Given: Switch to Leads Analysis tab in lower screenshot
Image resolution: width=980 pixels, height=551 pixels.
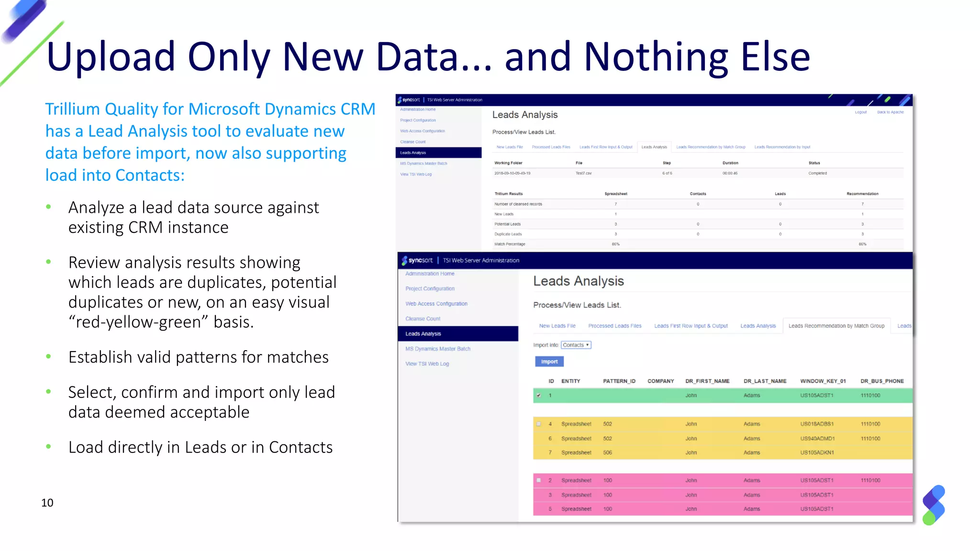Looking at the screenshot, I should click(758, 326).
